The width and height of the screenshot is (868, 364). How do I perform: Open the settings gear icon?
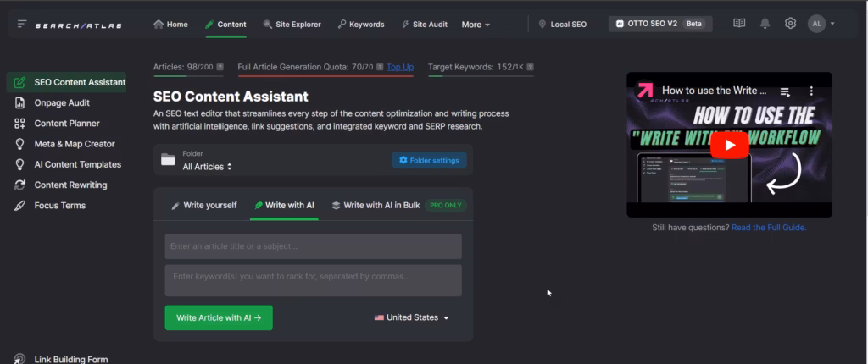pos(790,24)
